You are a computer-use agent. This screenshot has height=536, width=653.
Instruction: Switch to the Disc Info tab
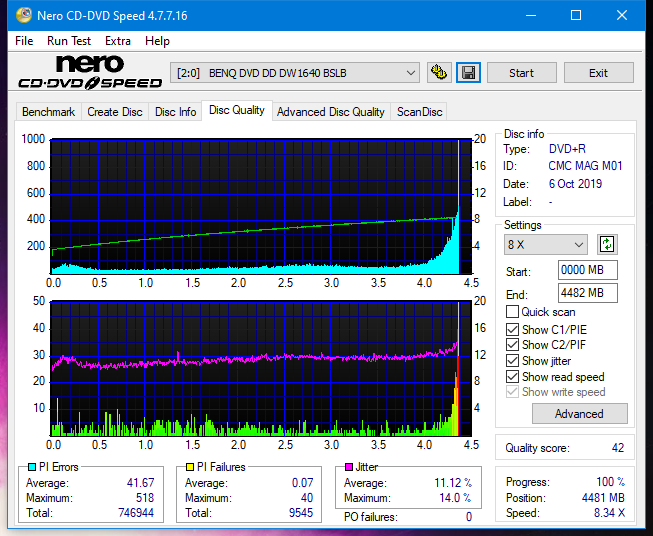point(175,112)
